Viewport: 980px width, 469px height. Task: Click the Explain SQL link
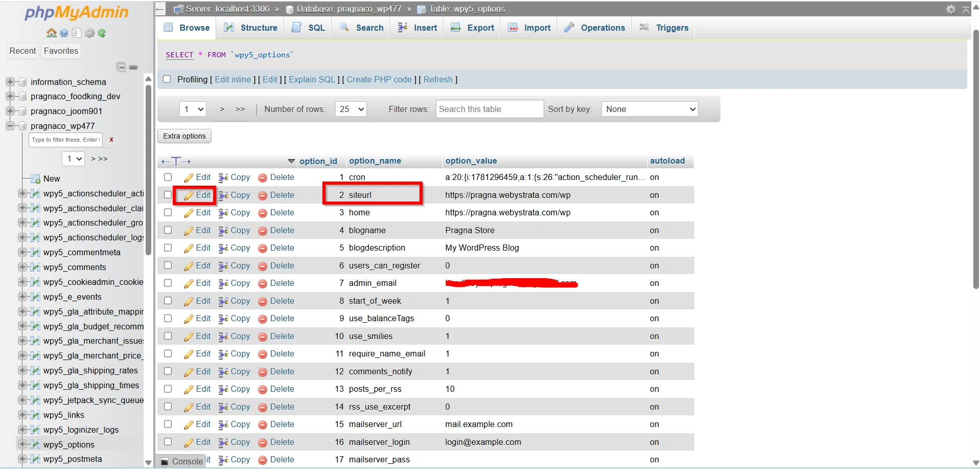[312, 79]
